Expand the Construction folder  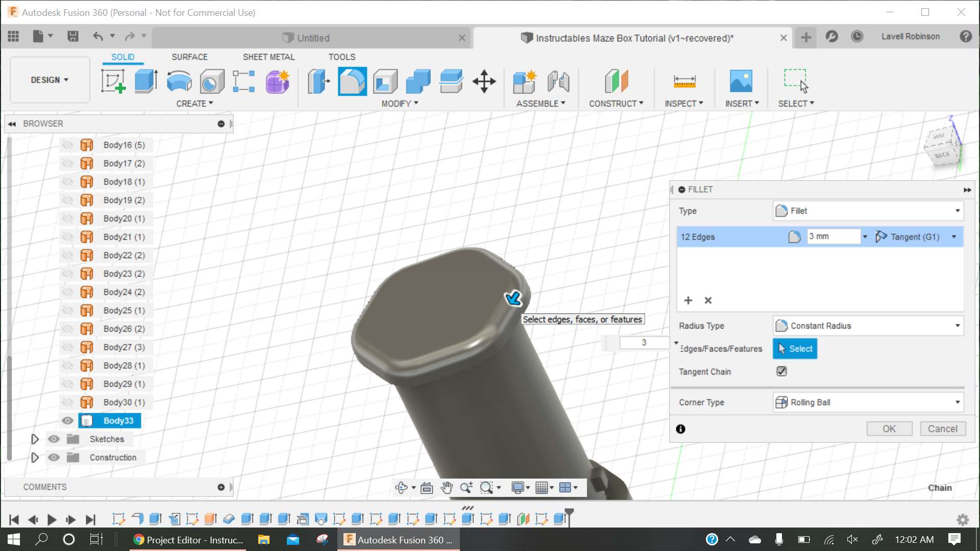tap(35, 458)
